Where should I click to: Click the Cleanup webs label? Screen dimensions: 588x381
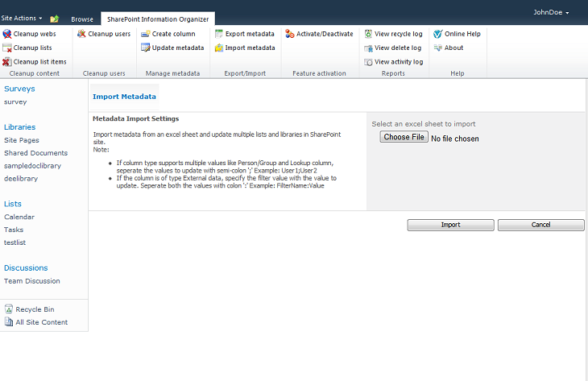coord(35,34)
